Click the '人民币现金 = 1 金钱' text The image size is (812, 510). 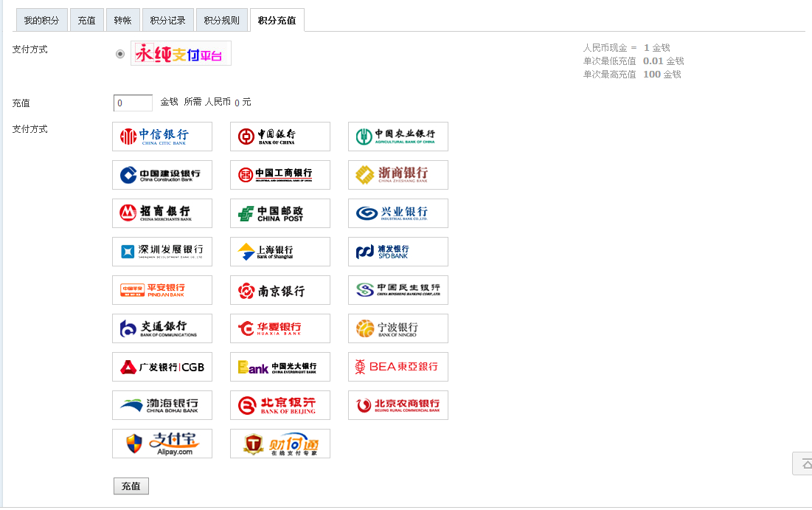627,48
